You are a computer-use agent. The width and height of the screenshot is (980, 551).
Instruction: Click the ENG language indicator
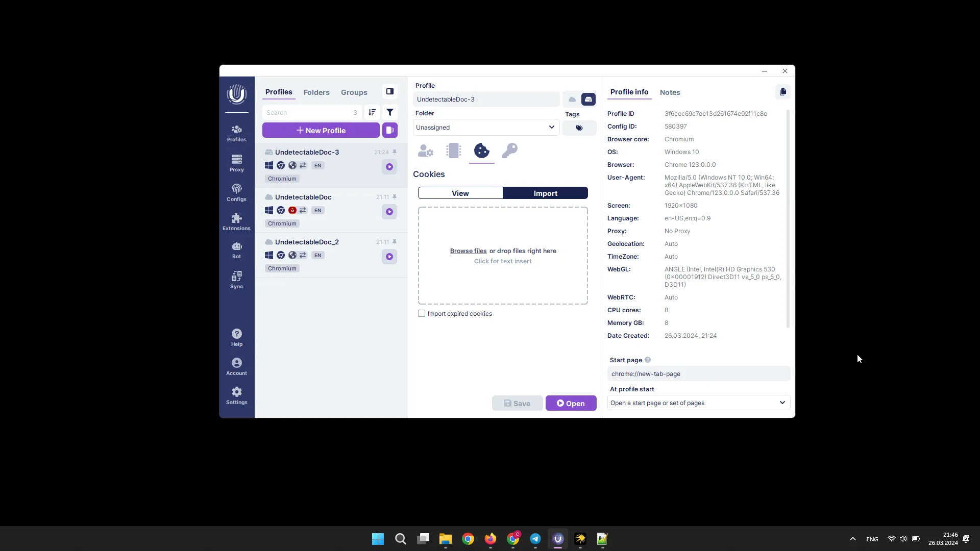872,539
